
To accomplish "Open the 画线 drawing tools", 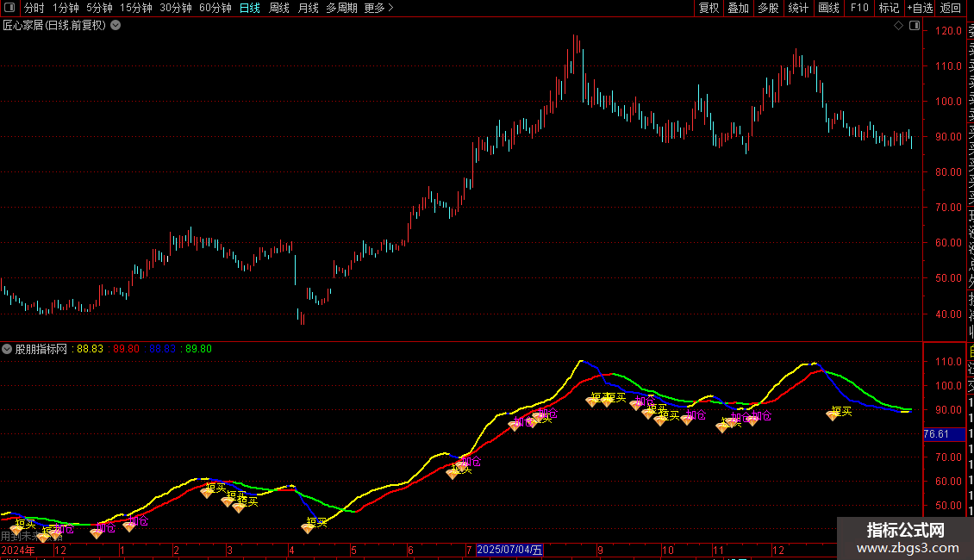I will click(828, 8).
